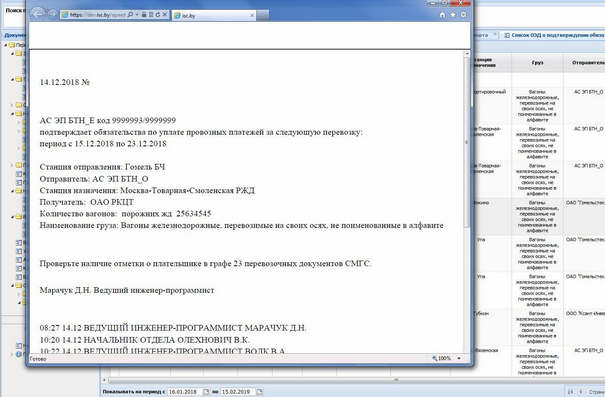
Task: Click end date field 15.02.2019
Action: click(x=238, y=392)
